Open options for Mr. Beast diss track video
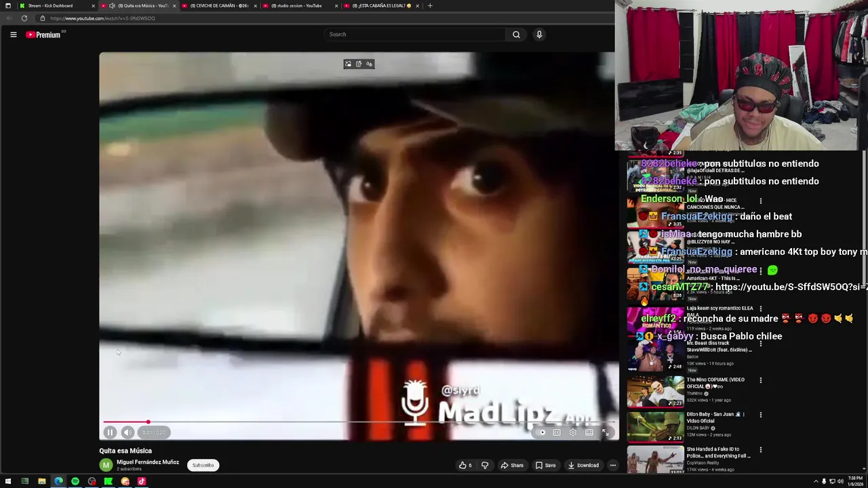The height and width of the screenshot is (488, 868). [760, 344]
